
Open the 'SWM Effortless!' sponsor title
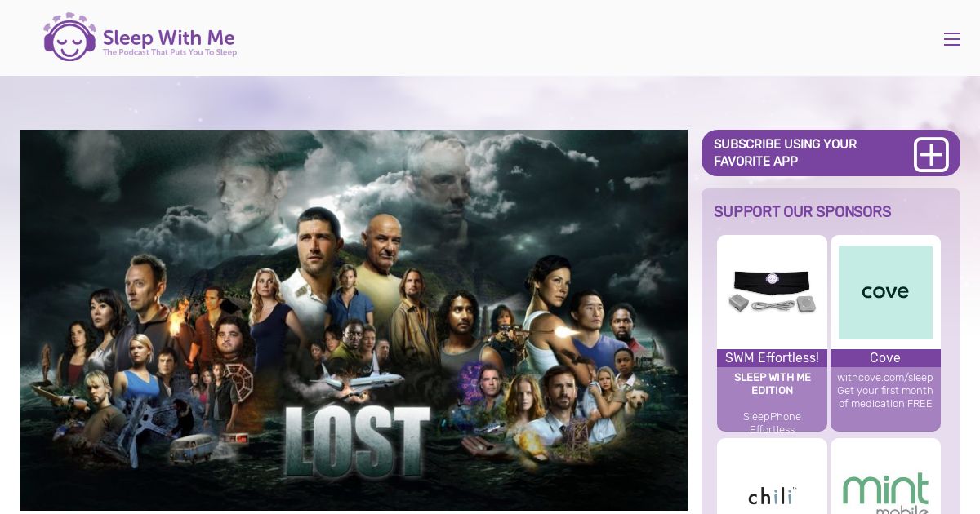[x=772, y=358]
